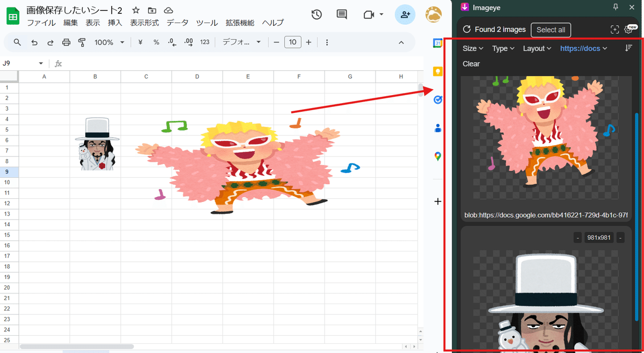Open Imageye settings gear
The height and width of the screenshot is (353, 644).
coord(629,30)
